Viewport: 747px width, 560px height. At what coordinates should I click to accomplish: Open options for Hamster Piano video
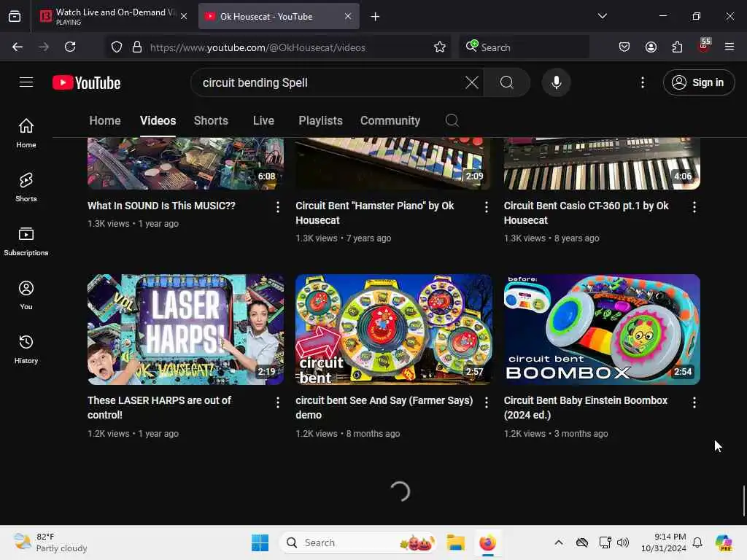[486, 206]
